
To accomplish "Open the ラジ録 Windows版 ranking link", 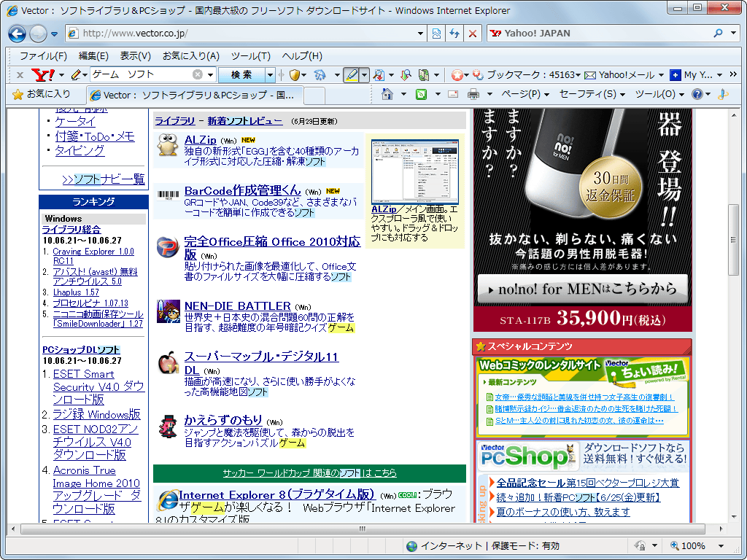I will point(97,414).
